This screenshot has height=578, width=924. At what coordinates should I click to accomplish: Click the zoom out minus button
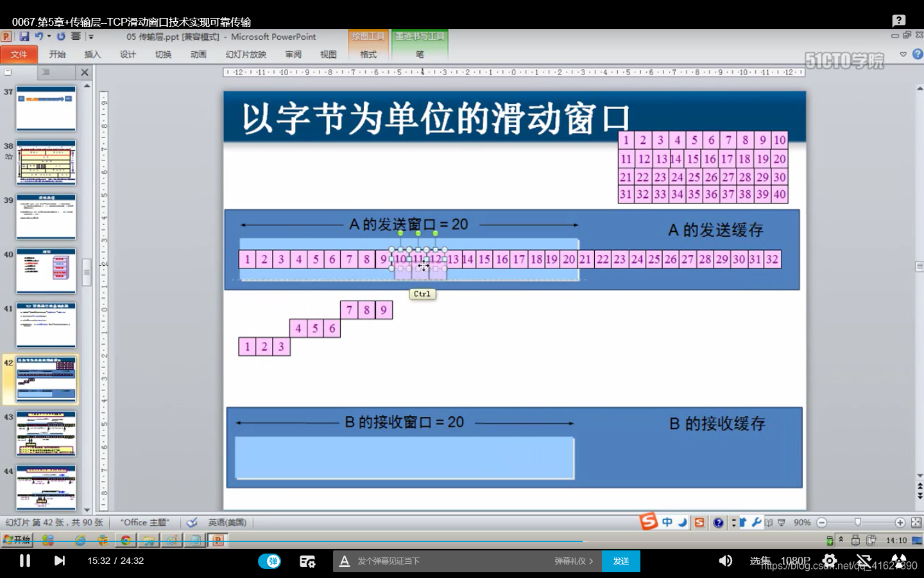(822, 523)
